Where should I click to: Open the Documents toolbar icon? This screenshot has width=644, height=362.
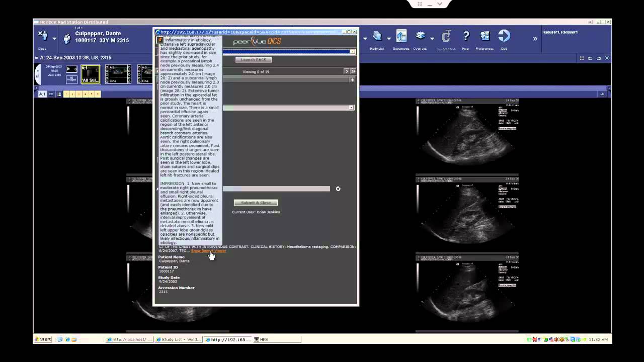pos(401,36)
